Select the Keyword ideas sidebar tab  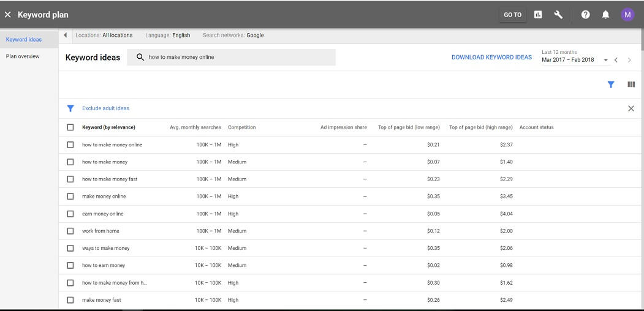pyautogui.click(x=24, y=40)
